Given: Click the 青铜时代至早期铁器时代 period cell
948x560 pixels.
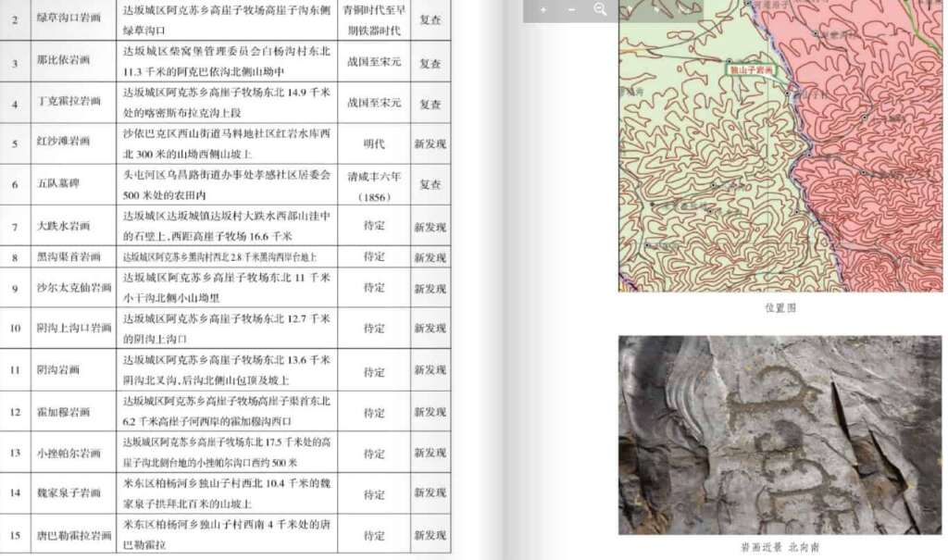Looking at the screenshot, I should click(374, 19).
